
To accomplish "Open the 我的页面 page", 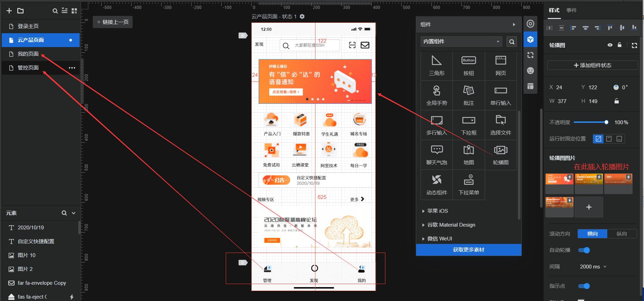I will click(41, 54).
